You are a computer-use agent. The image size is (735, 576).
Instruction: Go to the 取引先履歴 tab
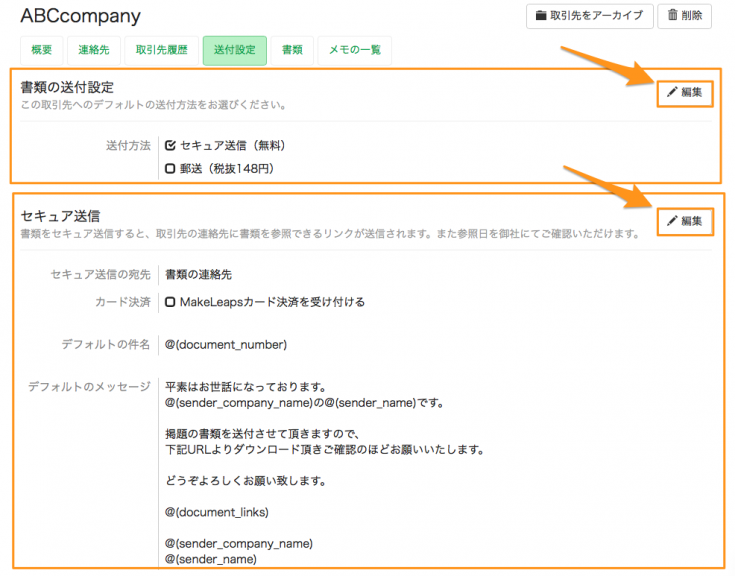(159, 50)
